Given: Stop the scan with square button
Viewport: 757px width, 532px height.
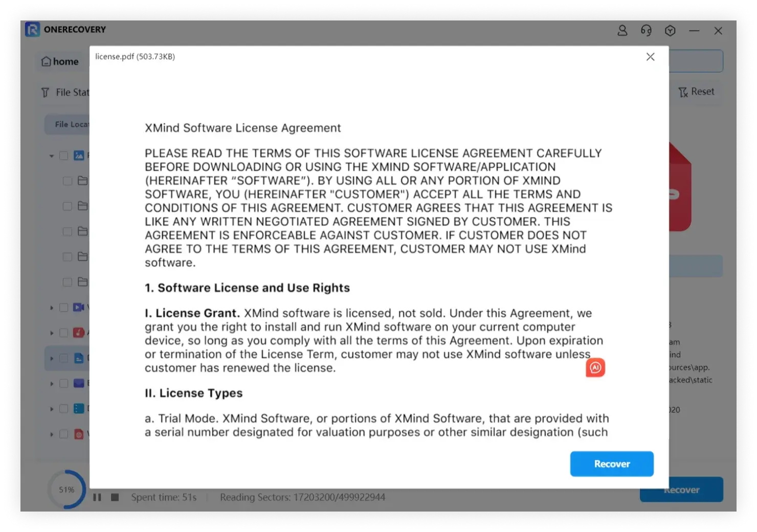Looking at the screenshot, I should click(115, 497).
